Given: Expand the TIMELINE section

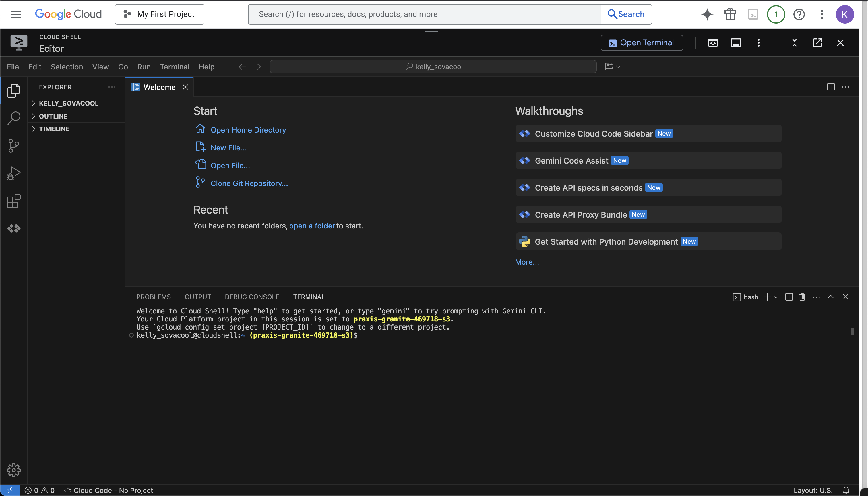Looking at the screenshot, I should pyautogui.click(x=54, y=129).
